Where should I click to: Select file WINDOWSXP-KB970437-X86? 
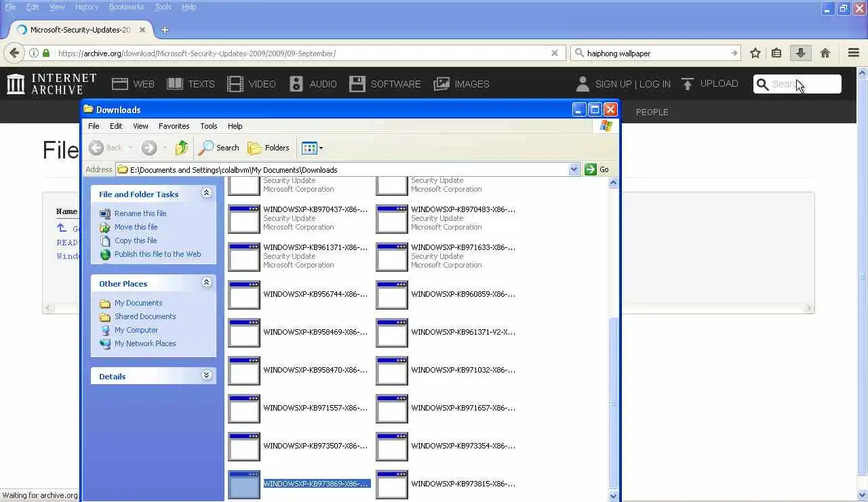click(x=298, y=219)
